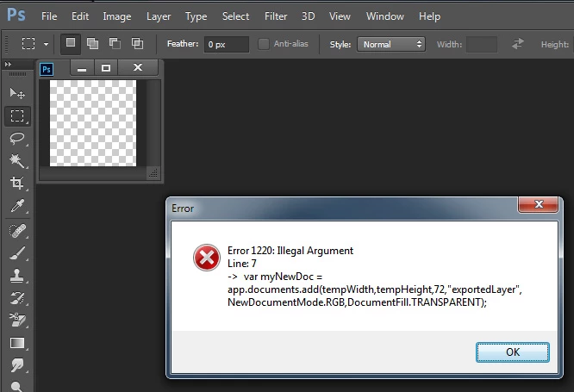
Task: Close the floating document window
Action: pos(138,68)
